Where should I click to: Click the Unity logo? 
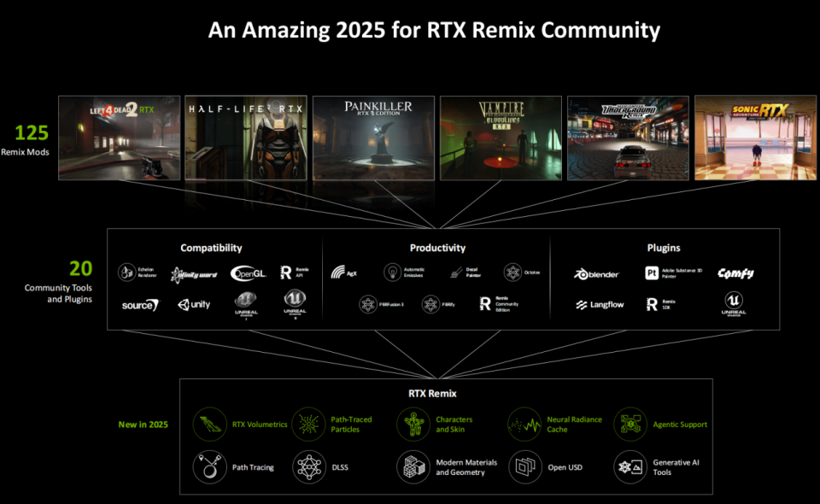[194, 304]
